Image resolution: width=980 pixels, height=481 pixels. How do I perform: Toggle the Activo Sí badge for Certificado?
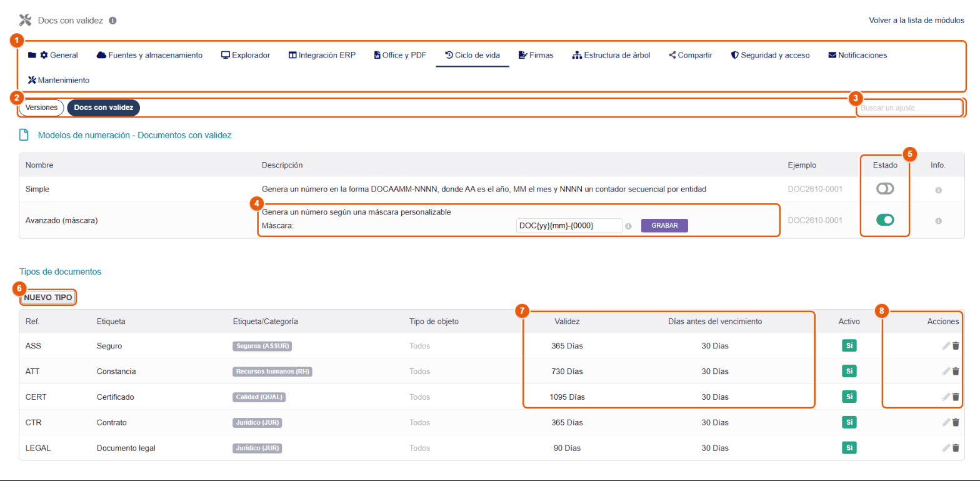click(849, 397)
